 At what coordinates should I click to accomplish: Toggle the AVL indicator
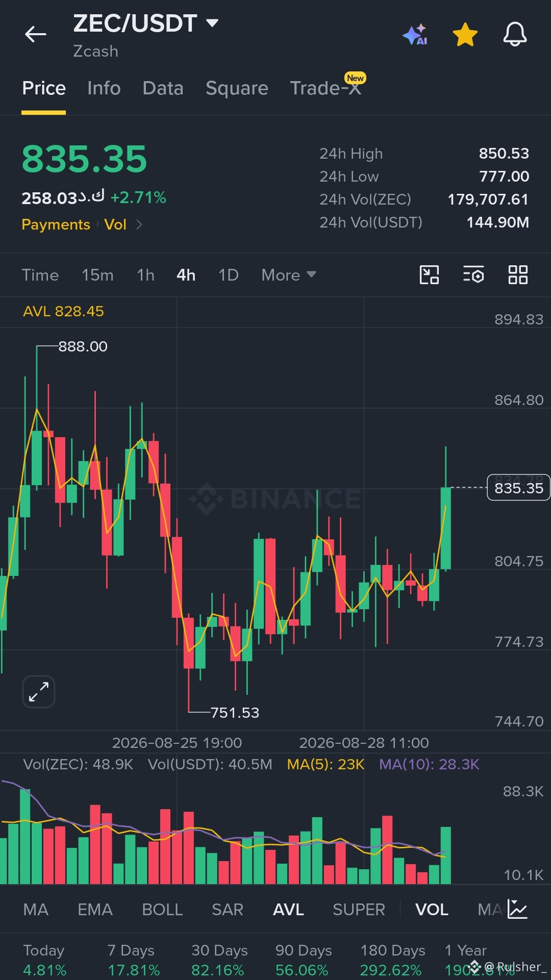pyautogui.click(x=288, y=909)
